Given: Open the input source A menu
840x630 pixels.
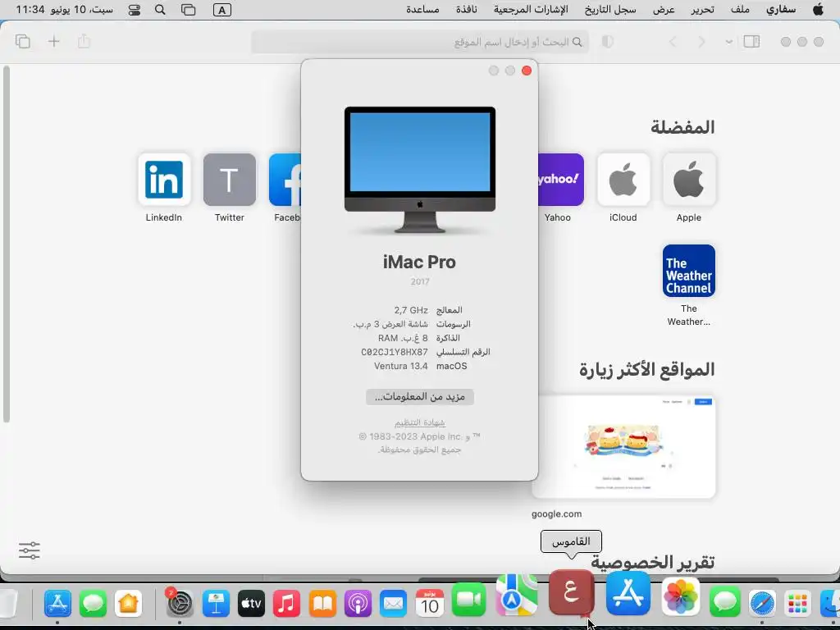Looking at the screenshot, I should pos(221,10).
